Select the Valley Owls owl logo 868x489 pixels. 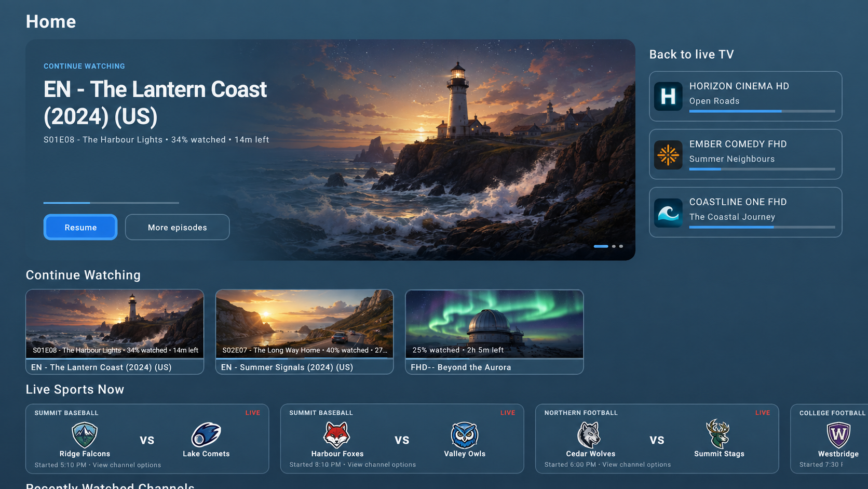[464, 434]
